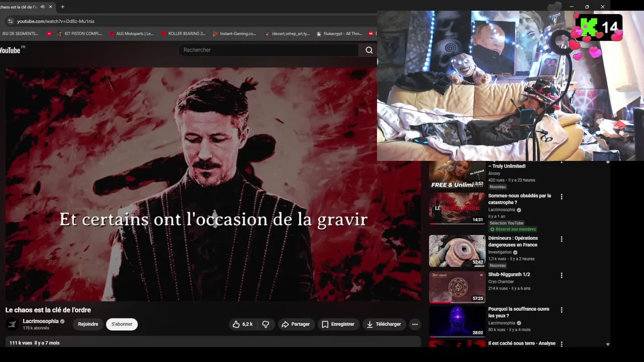Open options for Il est caché sous terre video

tap(561, 344)
